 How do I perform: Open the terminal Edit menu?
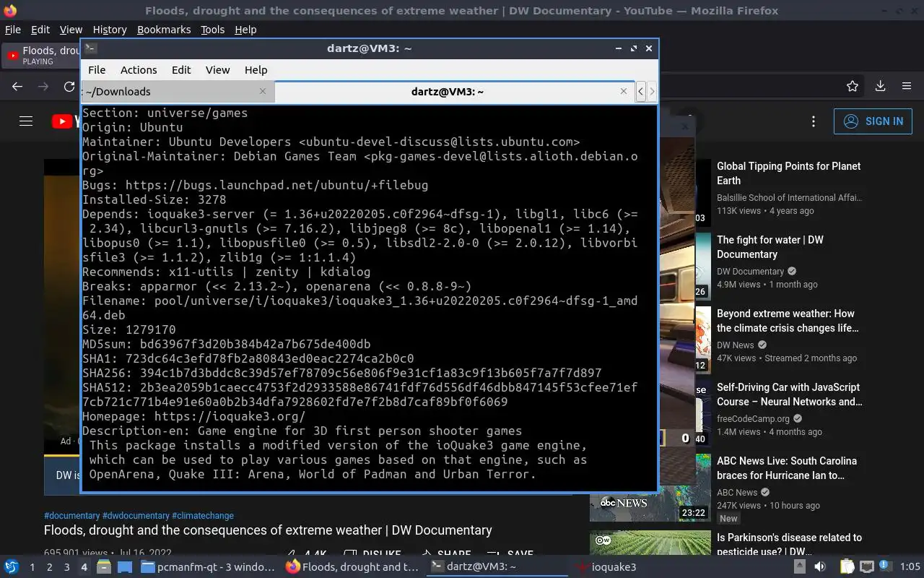point(181,70)
